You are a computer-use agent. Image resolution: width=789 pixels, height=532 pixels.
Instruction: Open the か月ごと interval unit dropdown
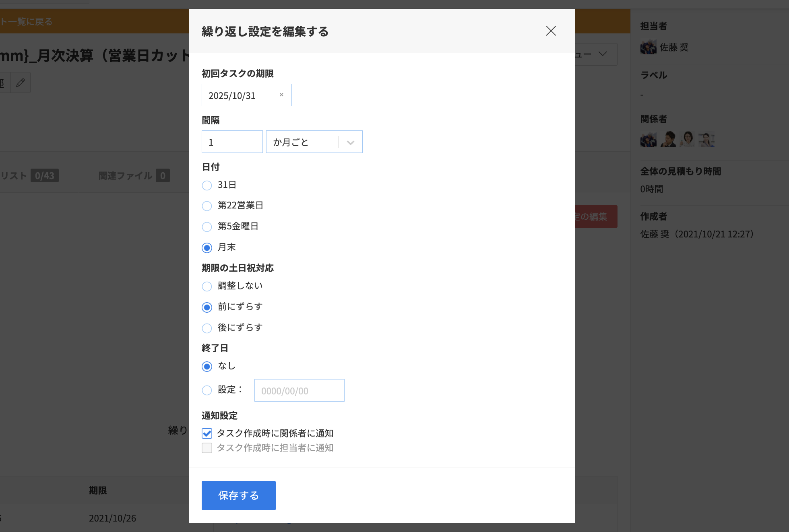314,142
